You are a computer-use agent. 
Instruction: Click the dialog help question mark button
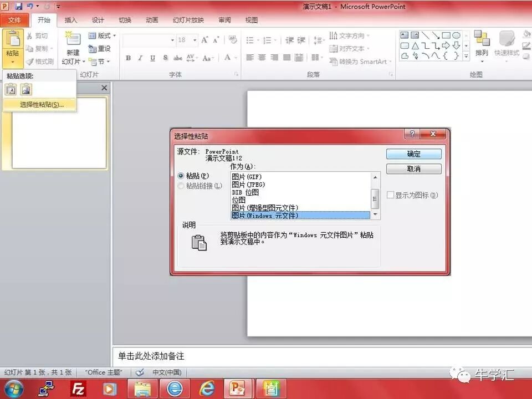[412, 134]
